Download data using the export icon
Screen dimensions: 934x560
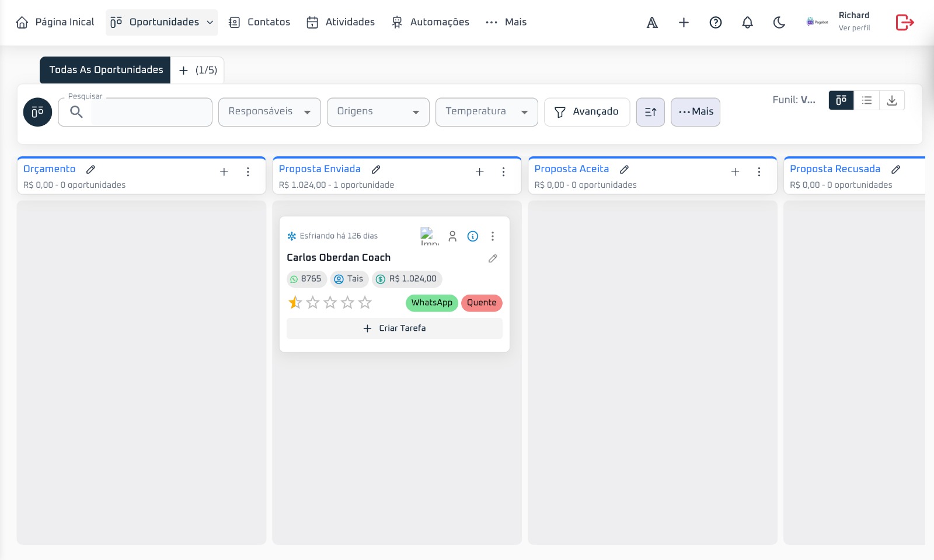[892, 100]
